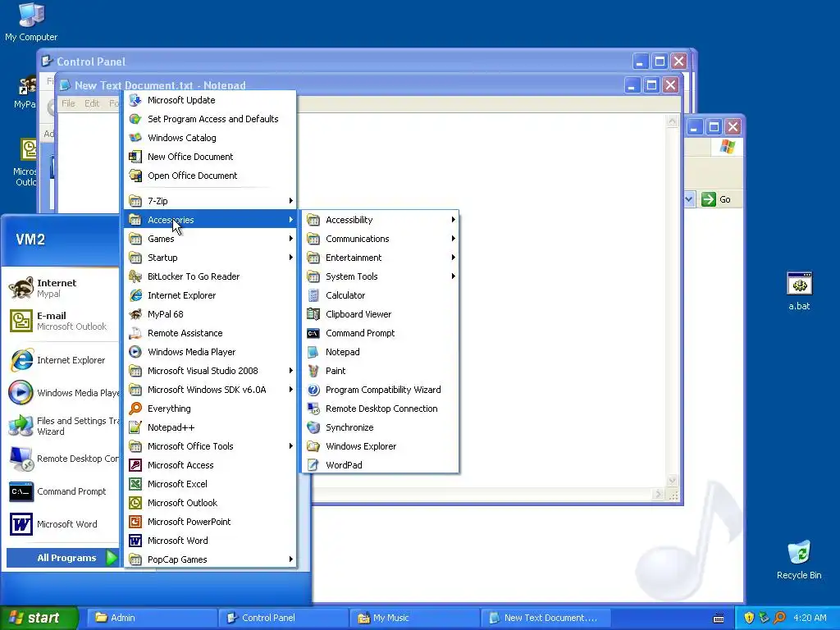This screenshot has width=840, height=630.
Task: Open Microsoft Word in All Programs list
Action: click(210, 540)
